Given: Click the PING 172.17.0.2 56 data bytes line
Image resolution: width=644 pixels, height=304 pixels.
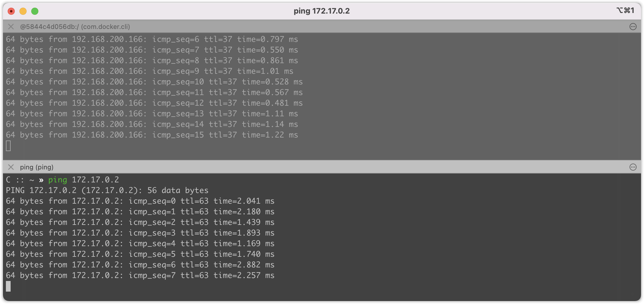Looking at the screenshot, I should pyautogui.click(x=107, y=190).
